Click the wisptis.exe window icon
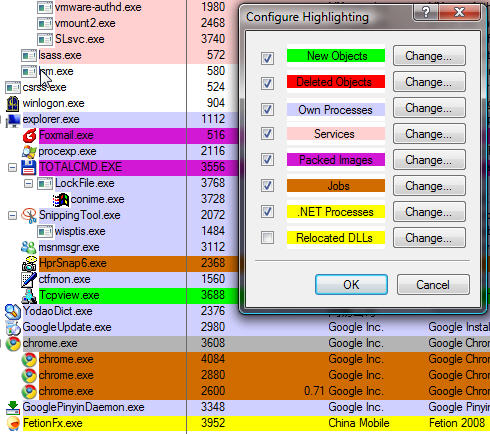This screenshot has height=434, width=490. click(45, 232)
